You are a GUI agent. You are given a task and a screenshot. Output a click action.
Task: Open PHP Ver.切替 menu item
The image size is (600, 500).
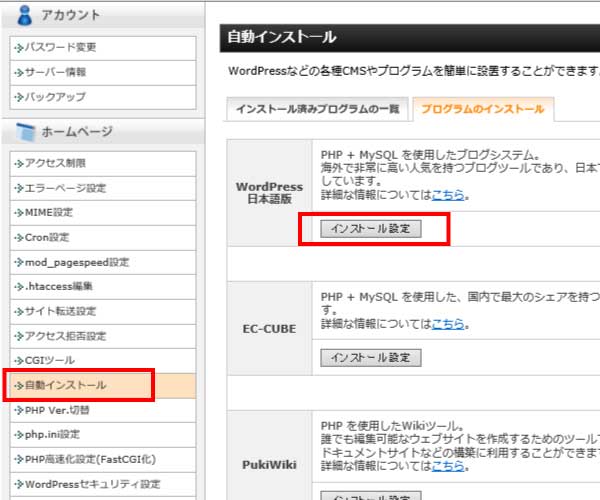[103, 410]
